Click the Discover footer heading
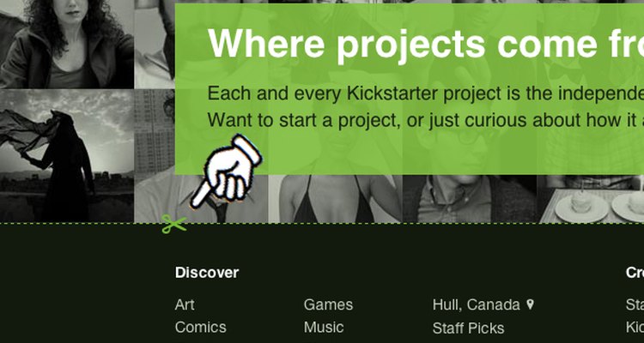This screenshot has height=343, width=644. 207,273
